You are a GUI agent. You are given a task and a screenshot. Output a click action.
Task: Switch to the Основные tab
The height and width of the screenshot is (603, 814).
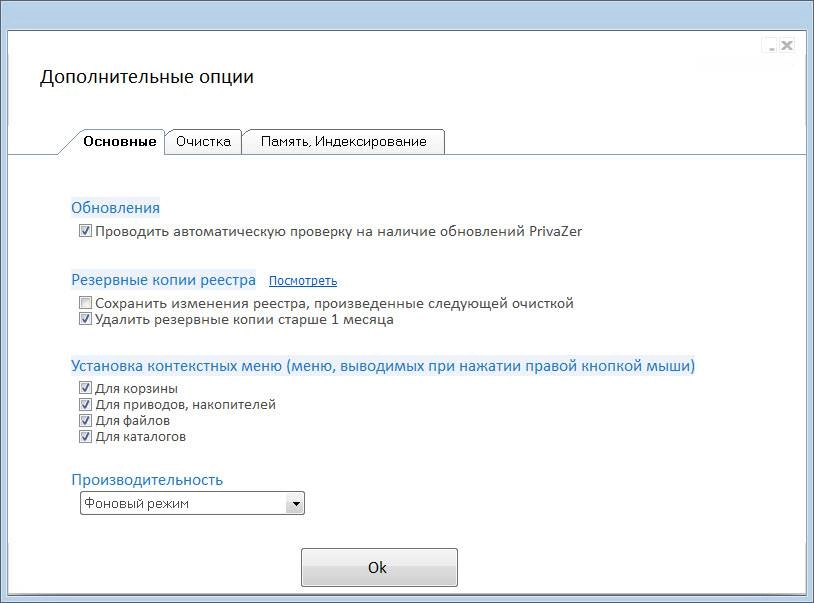pyautogui.click(x=119, y=142)
